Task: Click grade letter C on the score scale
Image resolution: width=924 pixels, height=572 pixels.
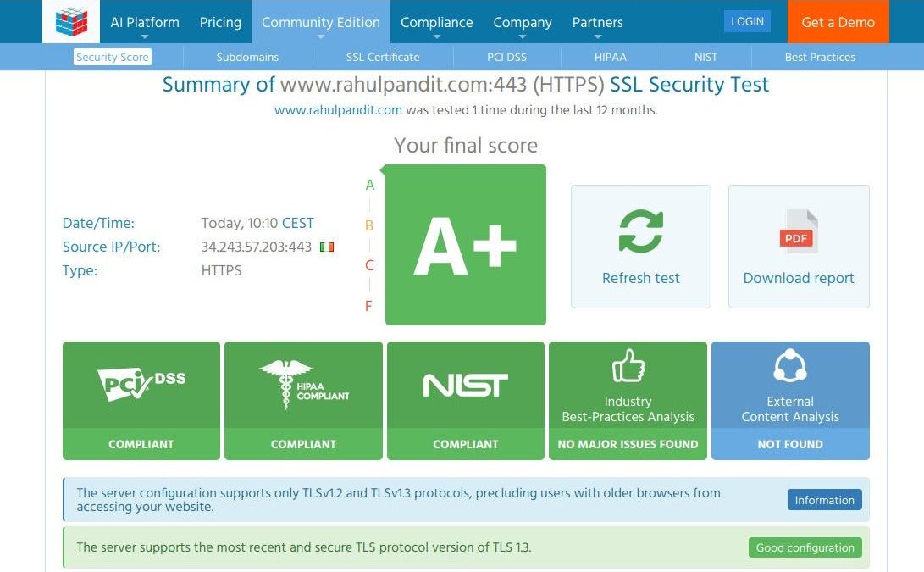Action: (x=368, y=265)
